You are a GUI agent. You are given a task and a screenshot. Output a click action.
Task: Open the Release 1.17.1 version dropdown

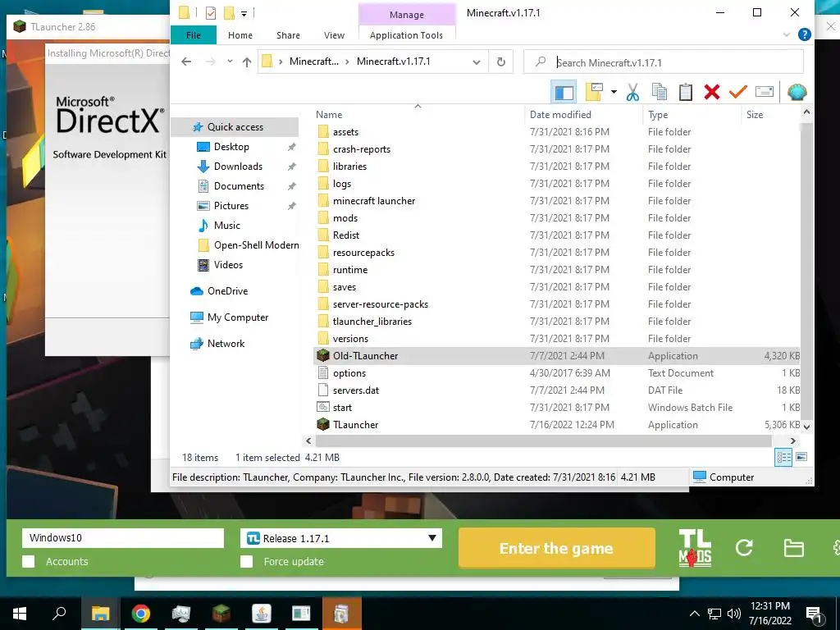pos(341,538)
